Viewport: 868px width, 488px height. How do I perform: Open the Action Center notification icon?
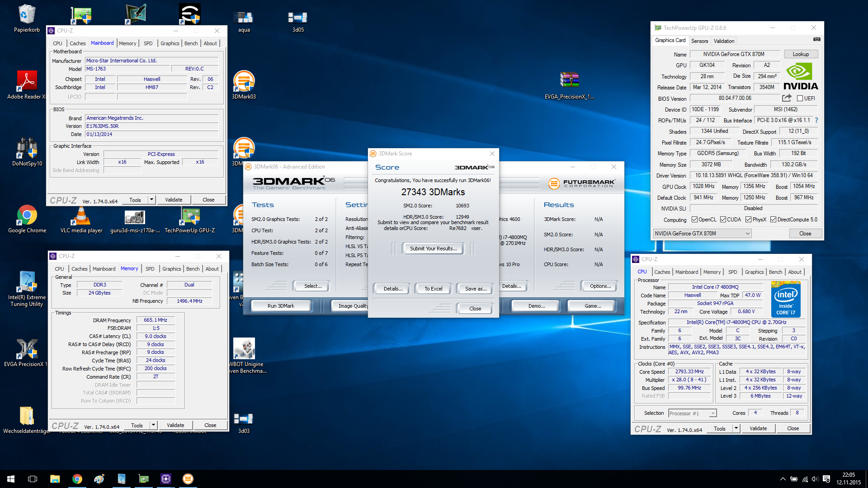coord(826,479)
